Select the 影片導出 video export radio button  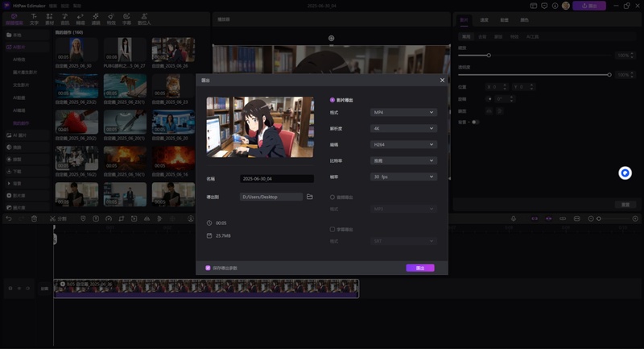(x=332, y=100)
